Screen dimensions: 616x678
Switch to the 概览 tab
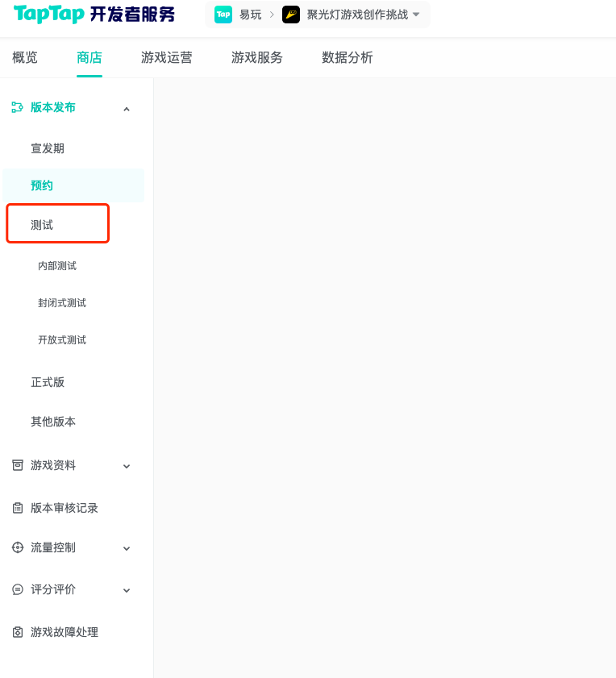25,57
